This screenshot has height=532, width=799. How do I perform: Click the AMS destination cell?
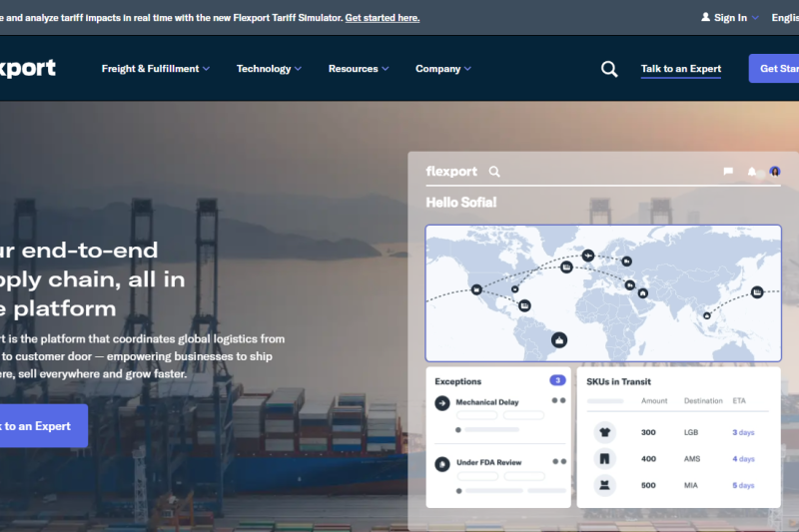click(x=692, y=459)
